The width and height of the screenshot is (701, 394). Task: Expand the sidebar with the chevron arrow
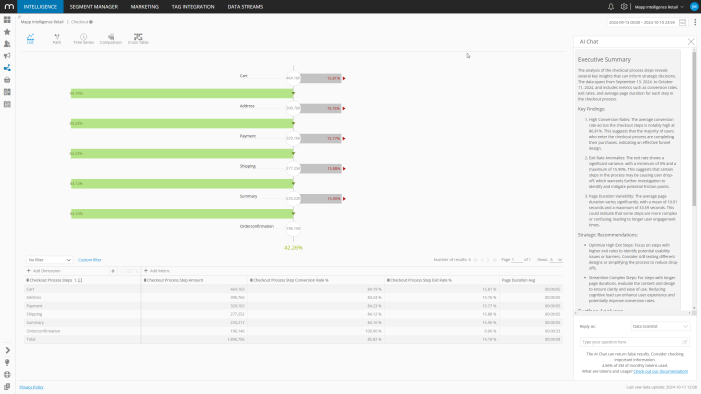pos(7,350)
